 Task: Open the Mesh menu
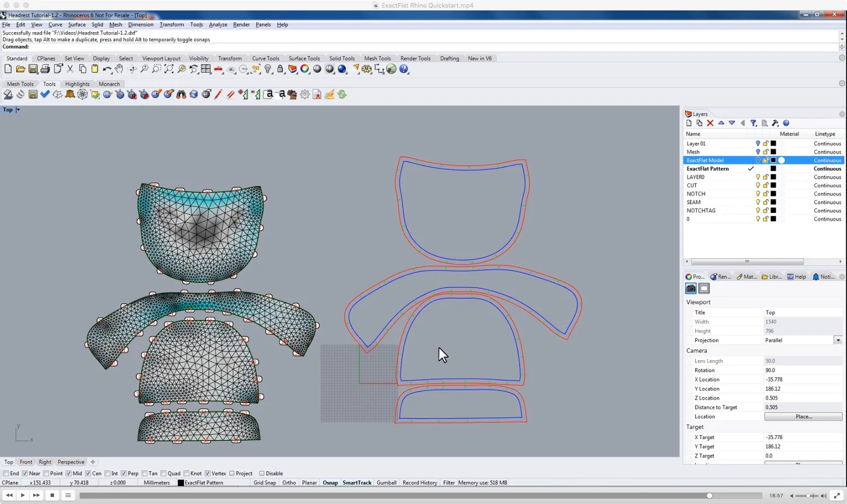coord(115,24)
